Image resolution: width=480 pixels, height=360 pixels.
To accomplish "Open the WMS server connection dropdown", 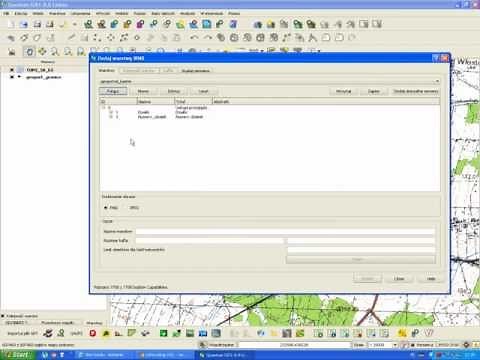I will point(269,81).
